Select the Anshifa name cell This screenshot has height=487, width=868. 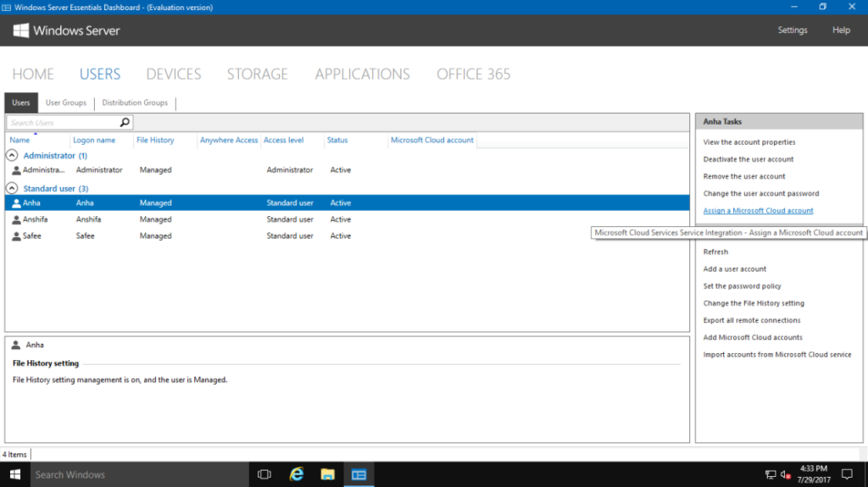click(x=36, y=219)
